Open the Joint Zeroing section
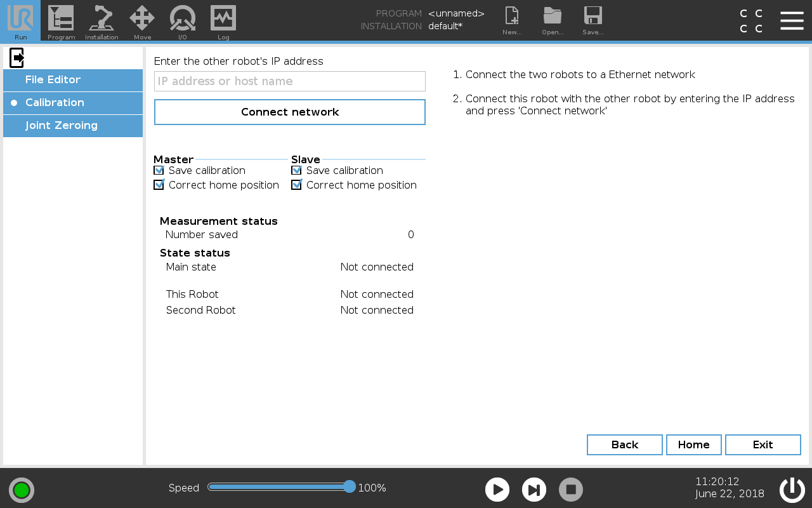The height and width of the screenshot is (508, 812). point(72,125)
